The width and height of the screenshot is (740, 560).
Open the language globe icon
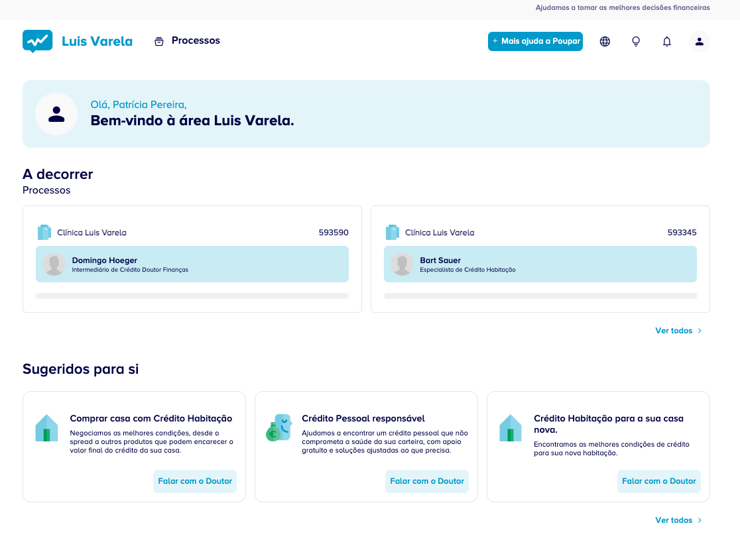click(605, 42)
